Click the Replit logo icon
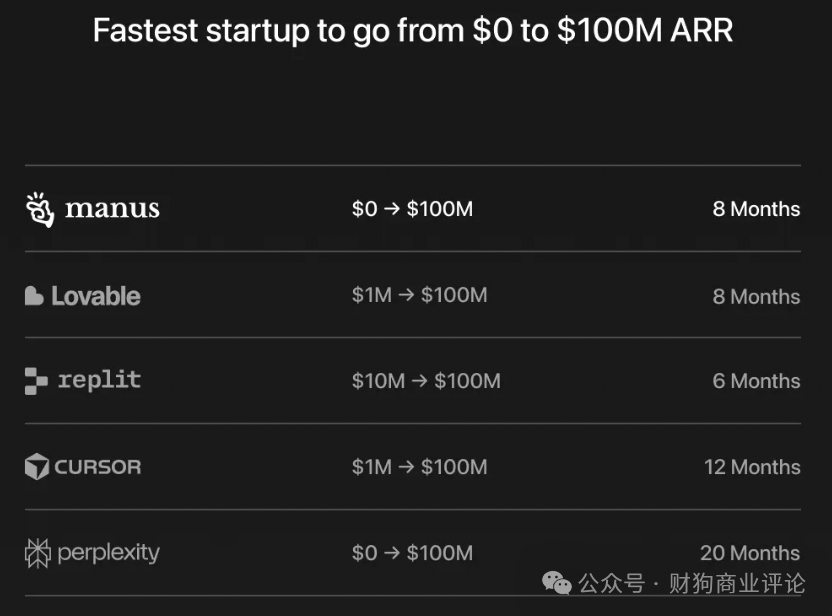 click(x=36, y=381)
